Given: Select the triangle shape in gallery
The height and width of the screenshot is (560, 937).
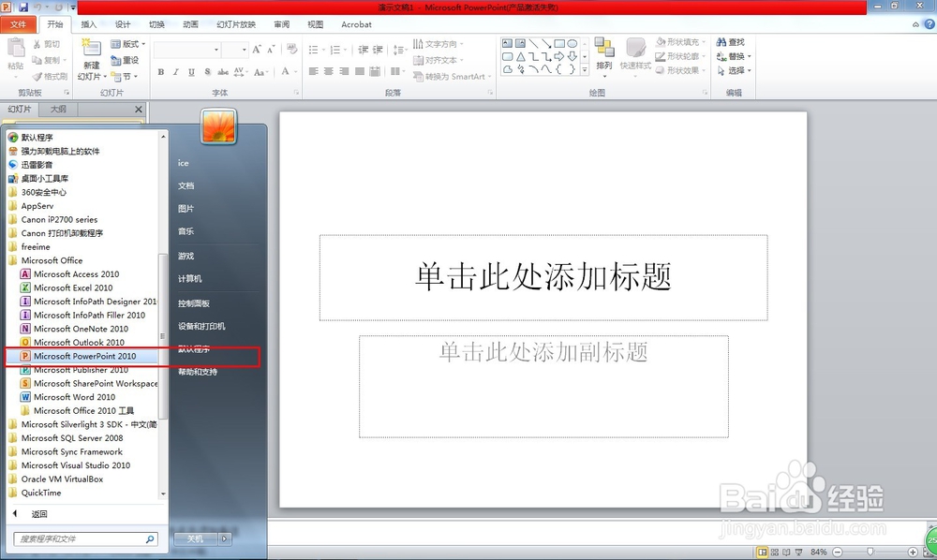Looking at the screenshot, I should pos(520,57).
